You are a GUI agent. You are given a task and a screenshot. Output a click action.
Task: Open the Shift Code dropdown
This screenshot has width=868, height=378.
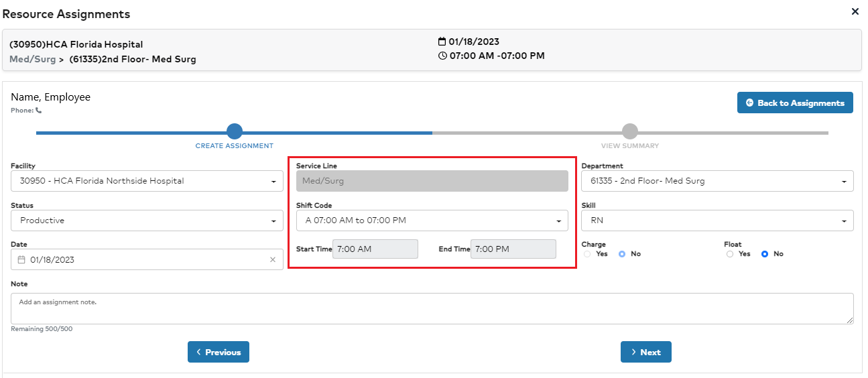click(x=432, y=220)
